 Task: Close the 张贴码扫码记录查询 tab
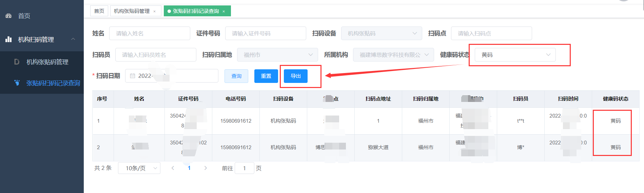[224, 11]
